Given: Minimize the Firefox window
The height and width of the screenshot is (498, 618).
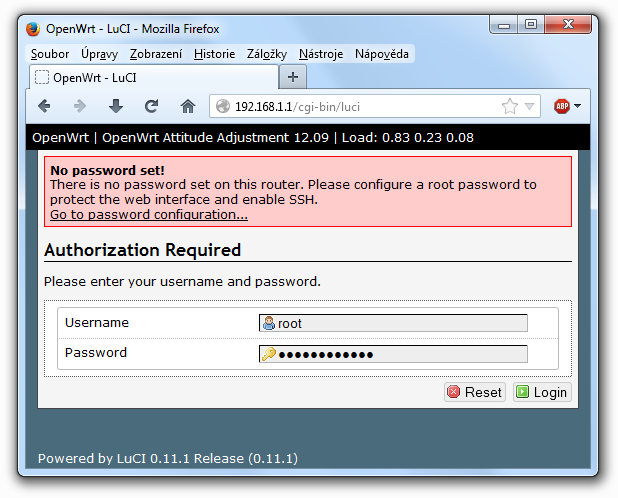Looking at the screenshot, I should (x=503, y=25).
